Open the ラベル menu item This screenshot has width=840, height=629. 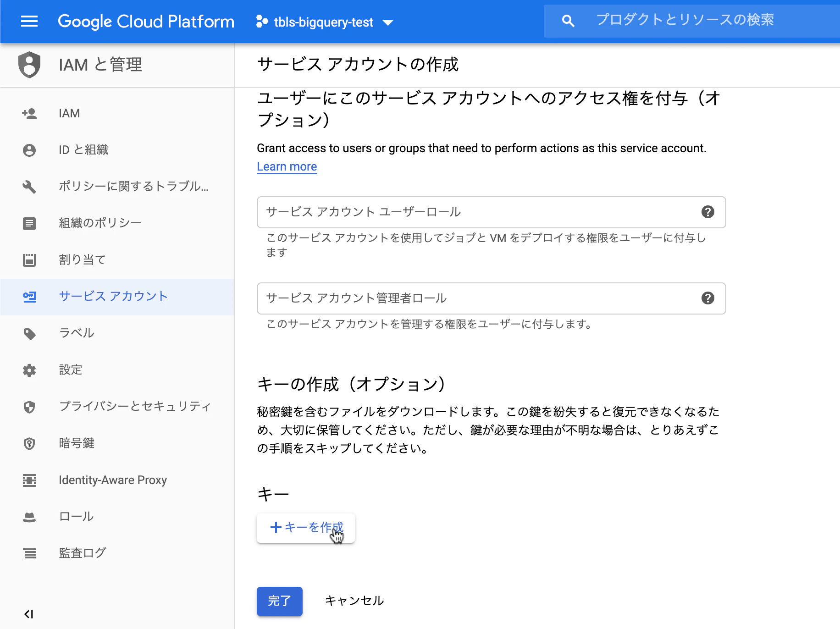[x=117, y=333]
